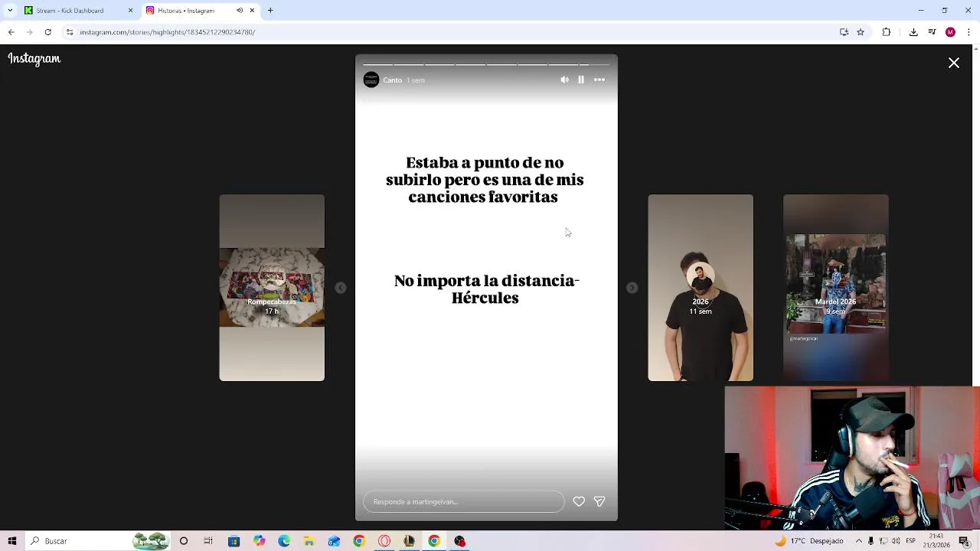Screen dimensions: 980x551
Task: Open the Canto profile avatar
Action: click(371, 80)
